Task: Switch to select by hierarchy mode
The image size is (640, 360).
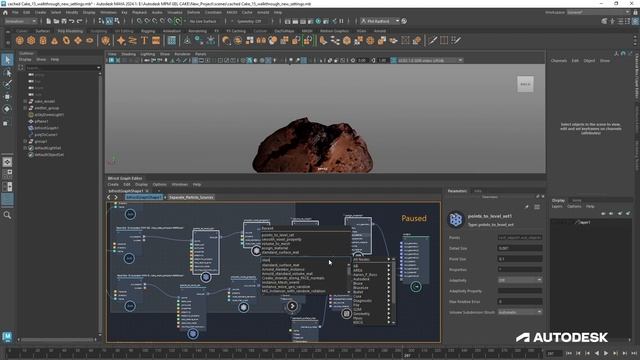Action: 101,21
